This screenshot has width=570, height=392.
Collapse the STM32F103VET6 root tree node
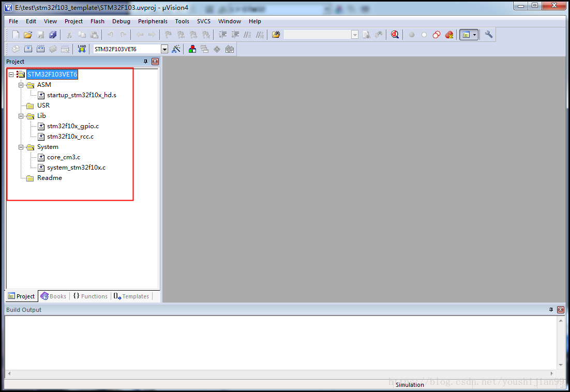pos(11,74)
